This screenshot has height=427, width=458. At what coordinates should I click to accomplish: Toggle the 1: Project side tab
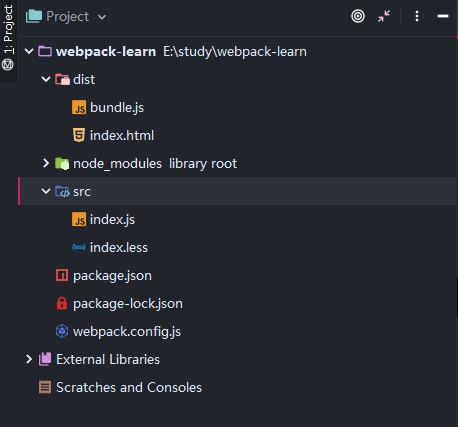pyautogui.click(x=8, y=29)
